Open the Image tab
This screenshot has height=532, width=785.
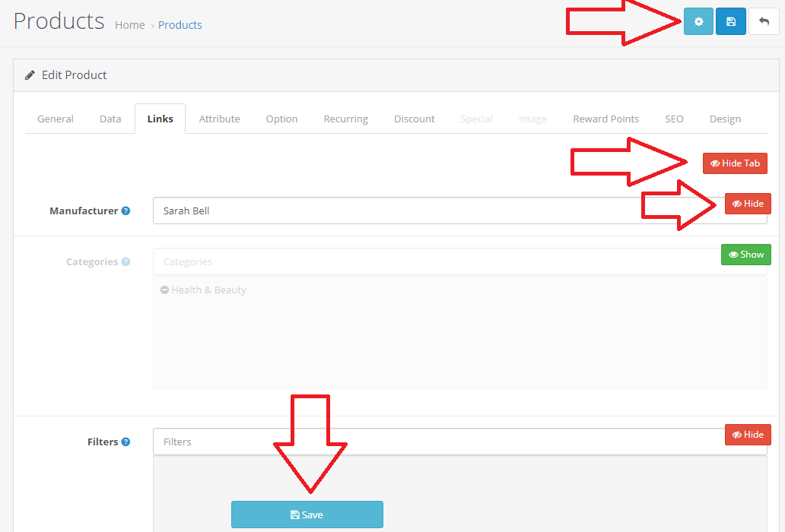[x=532, y=119]
